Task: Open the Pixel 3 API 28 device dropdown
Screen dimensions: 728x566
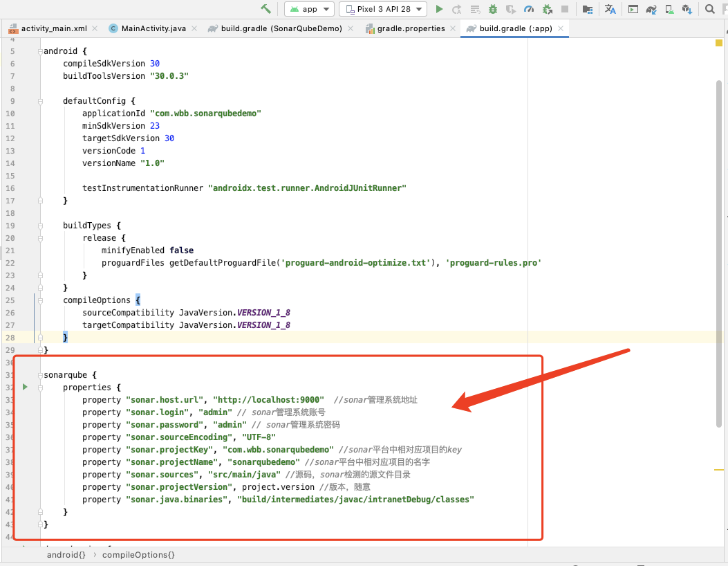Action: (x=382, y=9)
